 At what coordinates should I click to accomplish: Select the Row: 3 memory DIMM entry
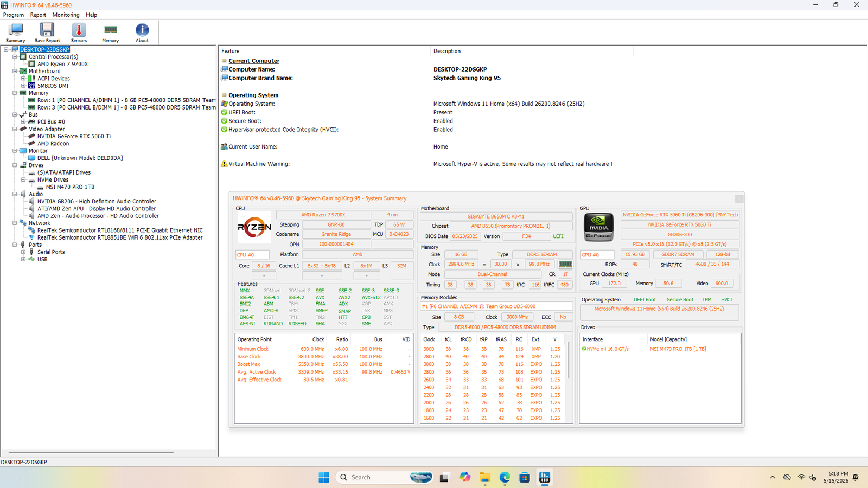pos(126,107)
